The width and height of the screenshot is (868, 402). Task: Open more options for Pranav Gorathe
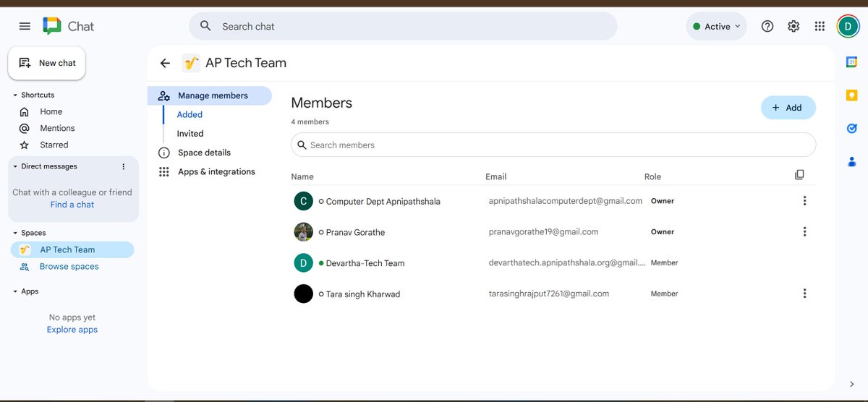pos(804,232)
